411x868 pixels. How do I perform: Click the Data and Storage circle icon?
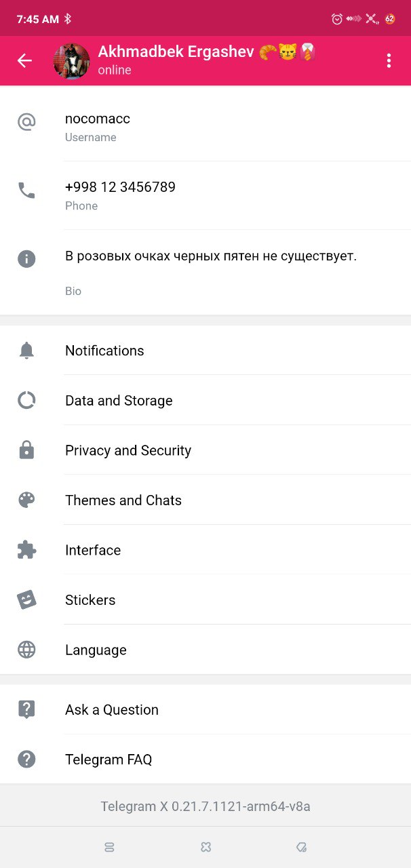[26, 401]
